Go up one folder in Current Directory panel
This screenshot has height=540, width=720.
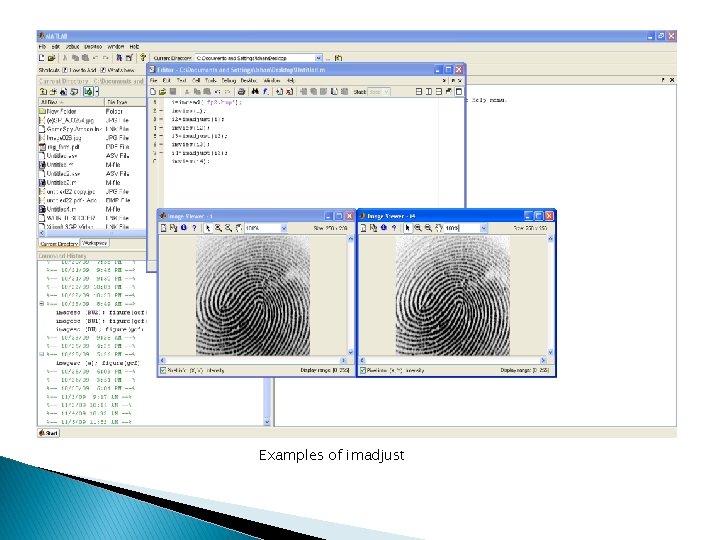[x=43, y=92]
